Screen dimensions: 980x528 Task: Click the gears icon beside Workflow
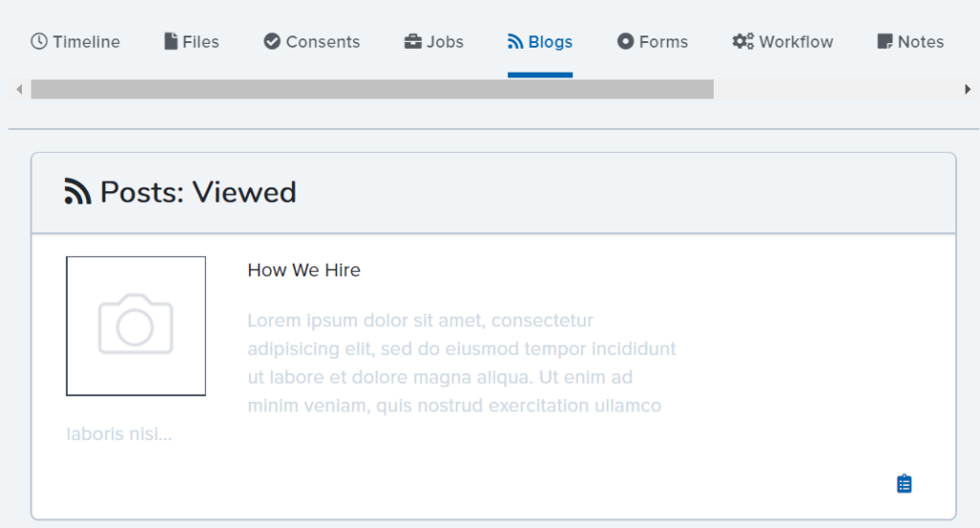pyautogui.click(x=743, y=41)
